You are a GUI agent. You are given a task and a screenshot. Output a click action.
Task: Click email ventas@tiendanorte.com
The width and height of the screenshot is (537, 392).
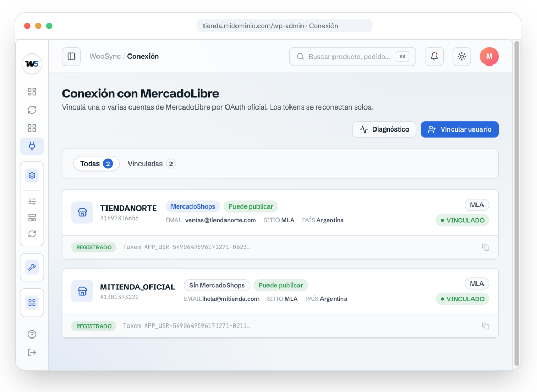(x=221, y=220)
